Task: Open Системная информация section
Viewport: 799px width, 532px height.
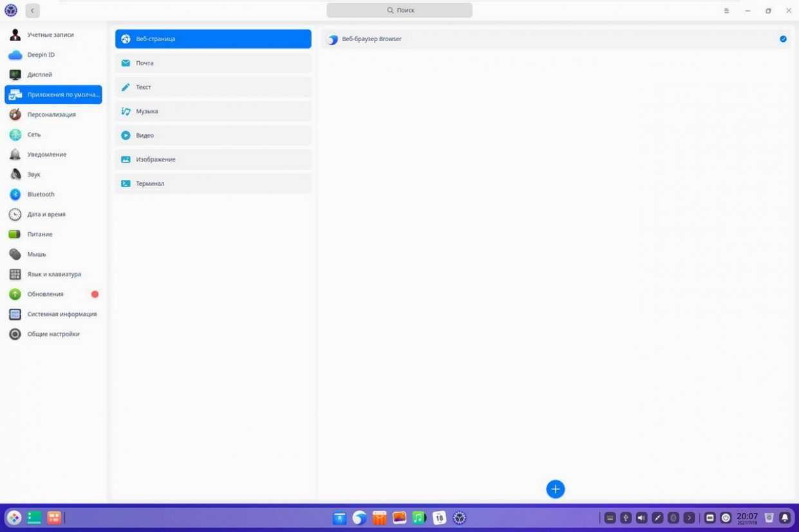Action: point(53,314)
